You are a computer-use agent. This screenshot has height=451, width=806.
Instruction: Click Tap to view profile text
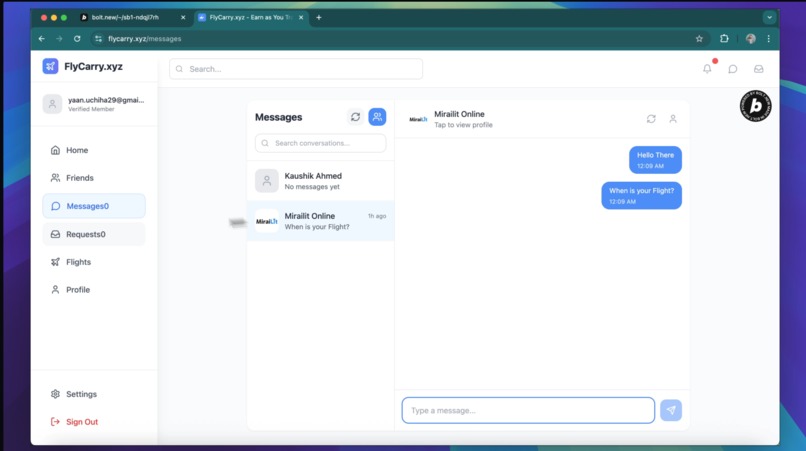(x=463, y=125)
